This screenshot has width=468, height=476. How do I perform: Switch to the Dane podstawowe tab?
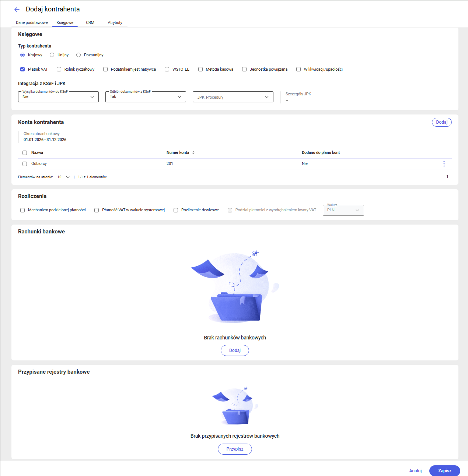(32, 22)
